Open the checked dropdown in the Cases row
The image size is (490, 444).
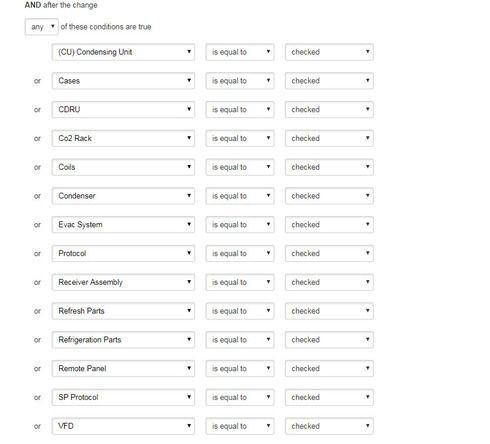click(329, 81)
